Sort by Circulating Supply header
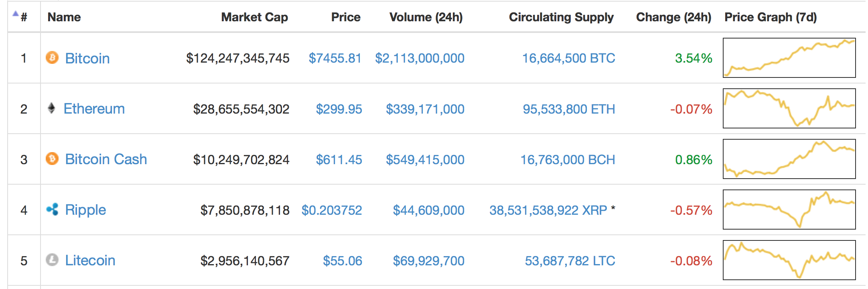This screenshot has width=868, height=289. 561,17
